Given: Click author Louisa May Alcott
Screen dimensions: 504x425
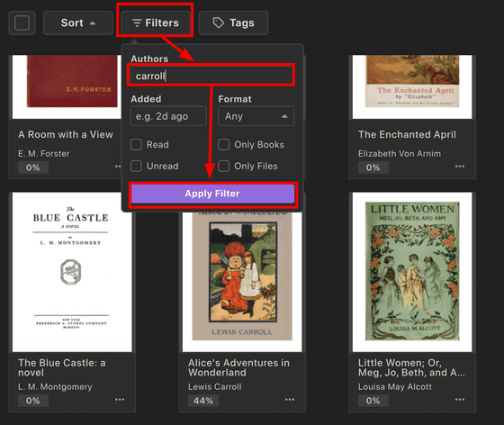Looking at the screenshot, I should (395, 387).
